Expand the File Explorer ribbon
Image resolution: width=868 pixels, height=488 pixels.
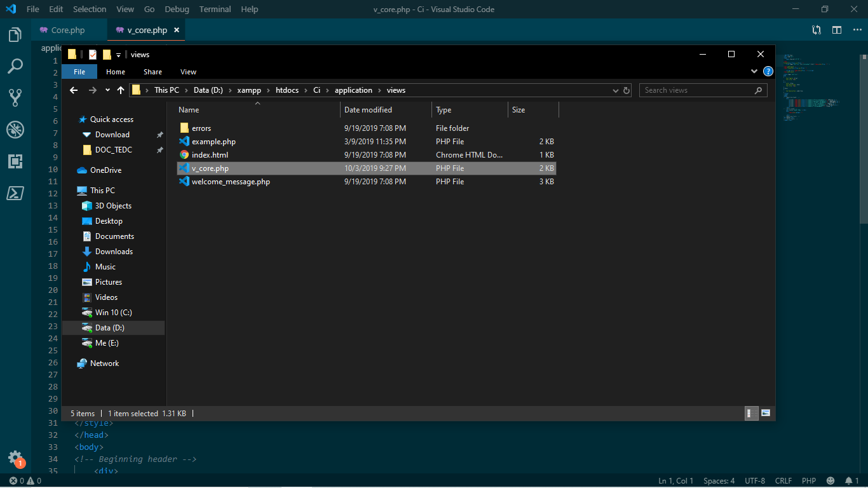point(754,72)
